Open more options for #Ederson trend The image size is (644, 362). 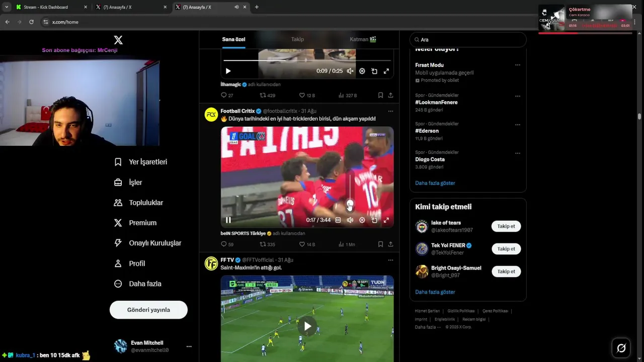(x=517, y=125)
